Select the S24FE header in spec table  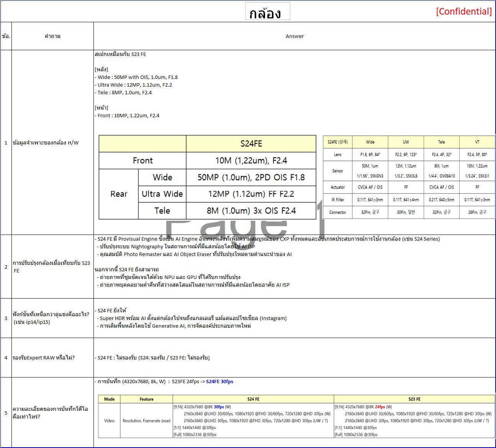[x=251, y=144]
